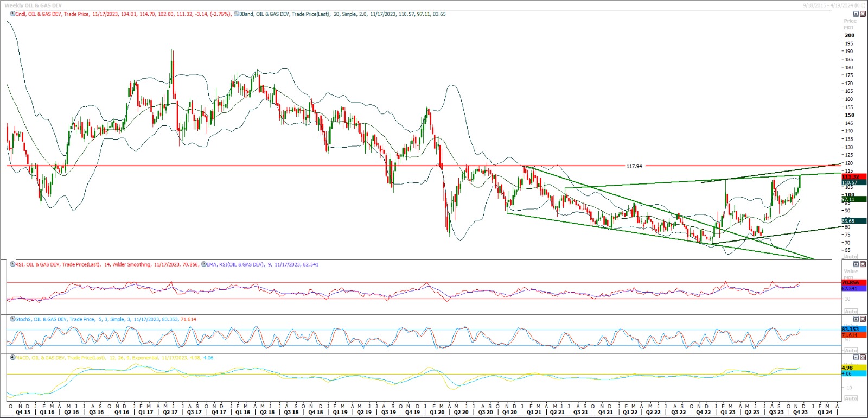This screenshot has height=418, width=868.
Task: Click the clock icon before the Cndl legend
Action: click(12, 14)
